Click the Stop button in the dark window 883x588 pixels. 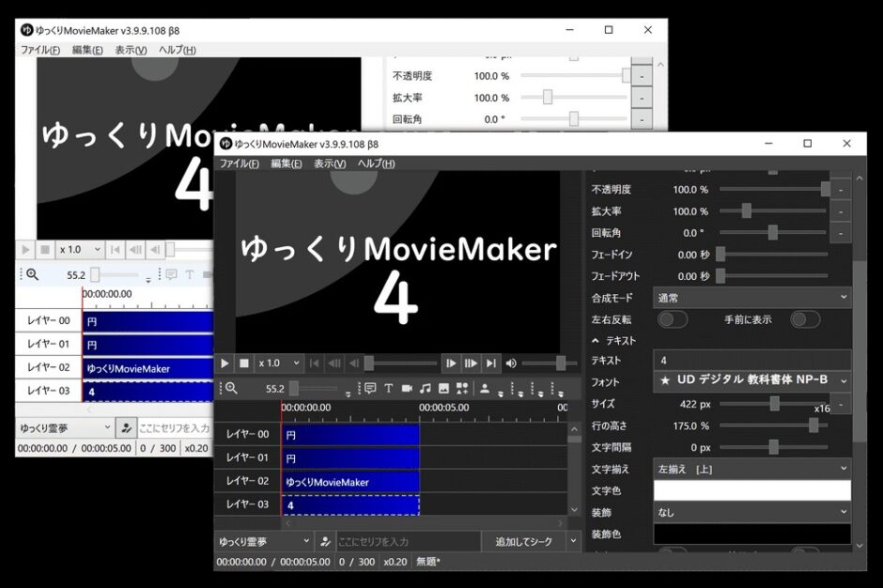244,364
